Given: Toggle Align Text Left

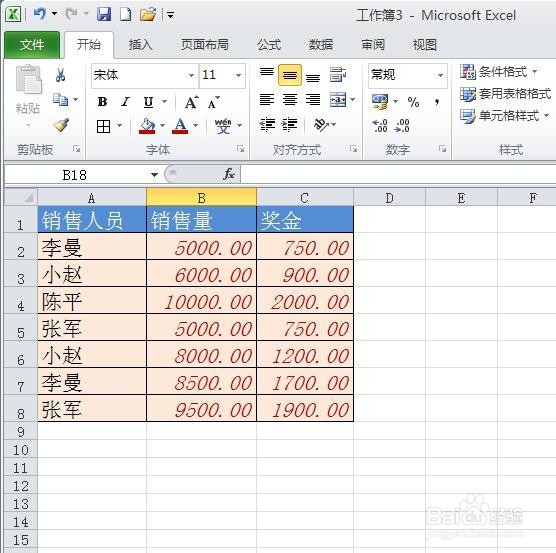Looking at the screenshot, I should coord(267,100).
